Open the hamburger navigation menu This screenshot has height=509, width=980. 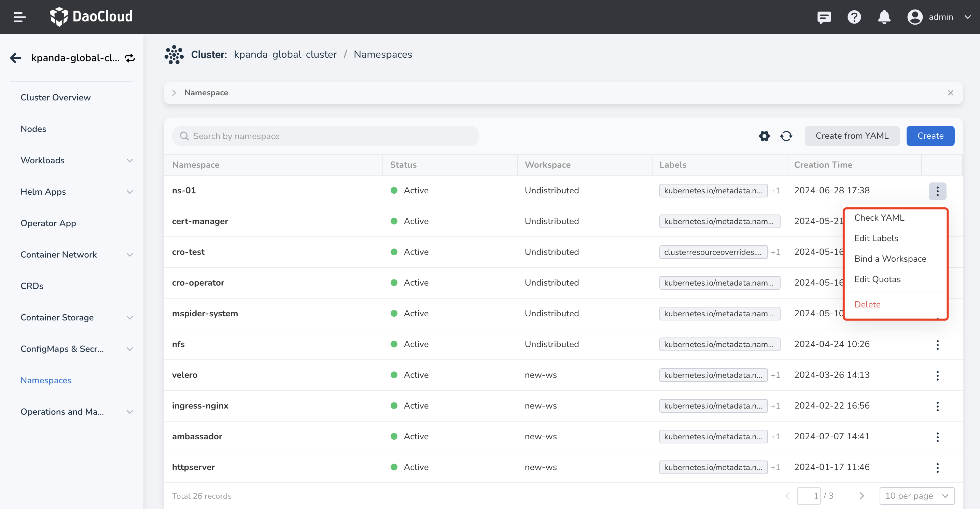pyautogui.click(x=19, y=17)
